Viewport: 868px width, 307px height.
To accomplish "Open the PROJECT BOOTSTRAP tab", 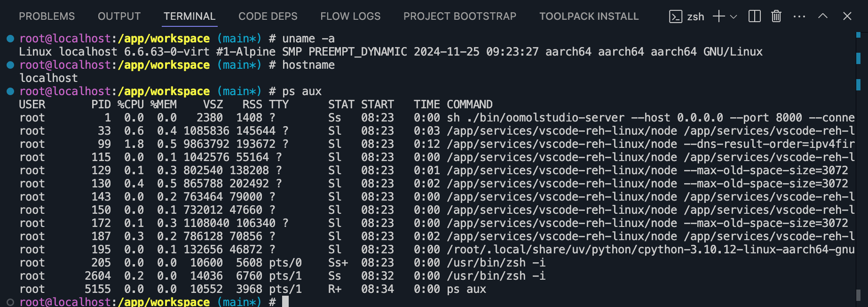I will (x=459, y=16).
